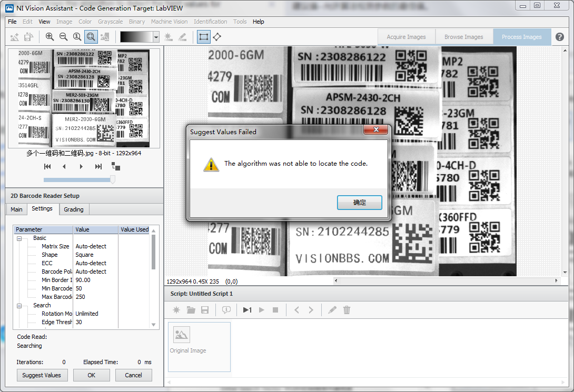
Task: Click the Open Image toolbar icon
Action: pos(15,37)
